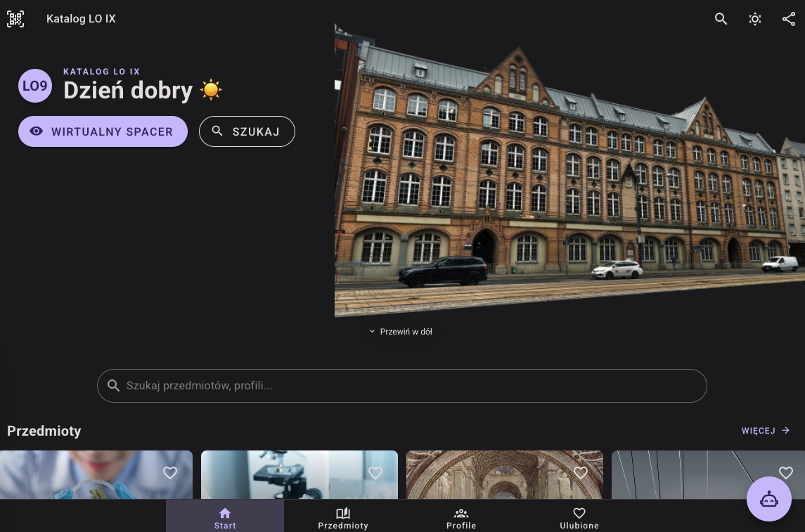This screenshot has height=532, width=805.
Task: Toggle the theme brightness icon
Action: 754,19
